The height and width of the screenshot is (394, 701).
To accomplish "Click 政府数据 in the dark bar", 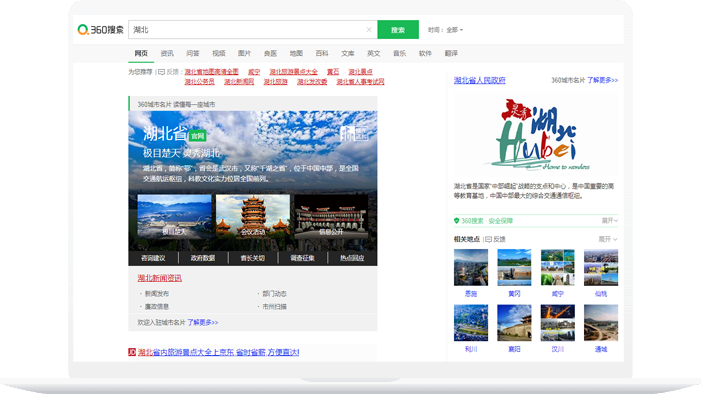I will coord(203,258).
